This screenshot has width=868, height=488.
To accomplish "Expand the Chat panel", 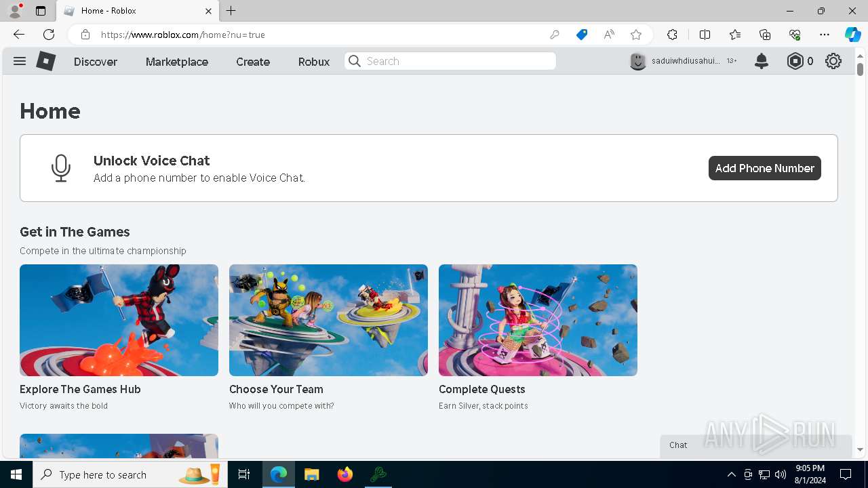I will [755, 445].
